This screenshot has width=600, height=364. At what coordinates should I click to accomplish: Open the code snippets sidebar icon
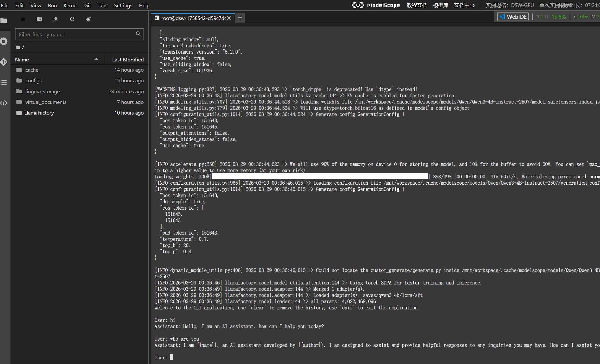[x=4, y=103]
